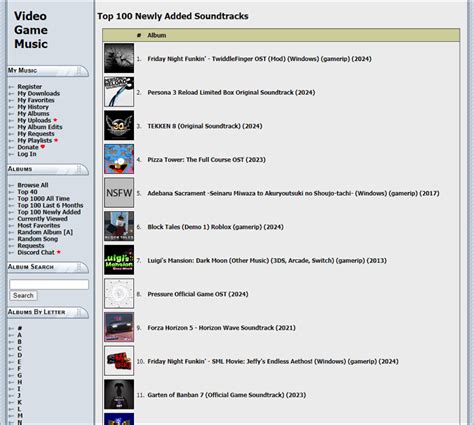Open Random Song link
Viewport: 474px width, 425px height.
[x=38, y=239]
